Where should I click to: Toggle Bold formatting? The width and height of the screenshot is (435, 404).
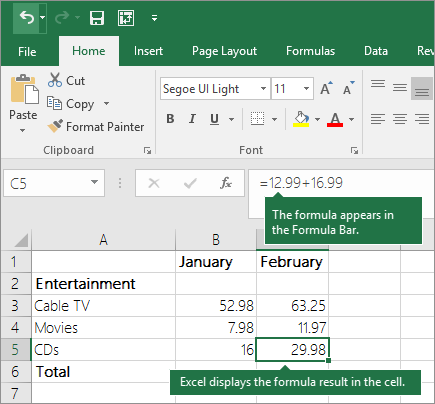pos(170,119)
